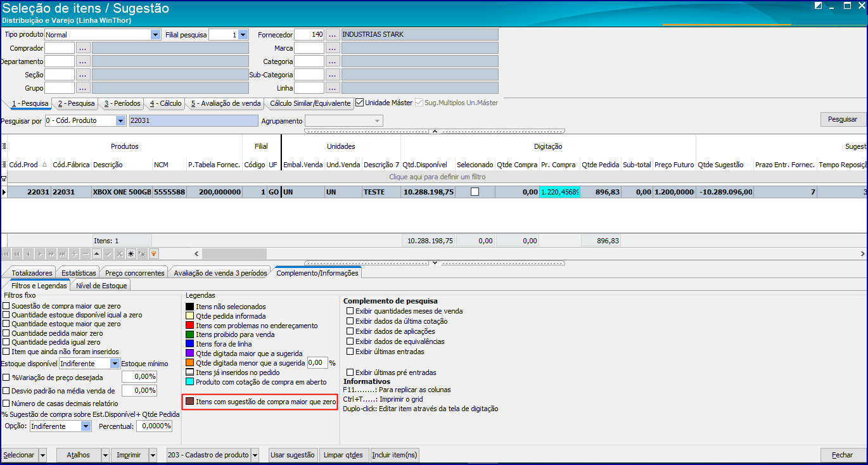Check Item que ainda não foram inseridos
The image size is (868, 465).
click(6, 351)
